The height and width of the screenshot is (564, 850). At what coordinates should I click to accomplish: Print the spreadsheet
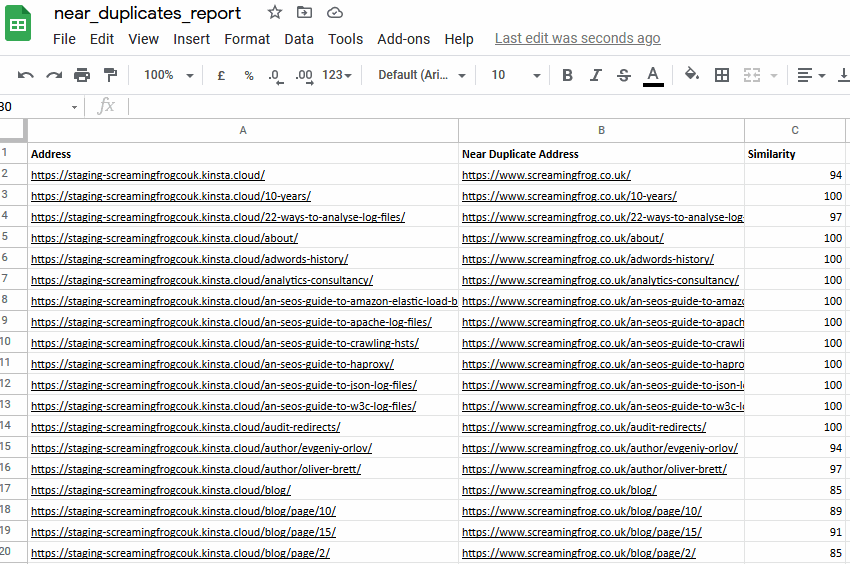pos(82,75)
